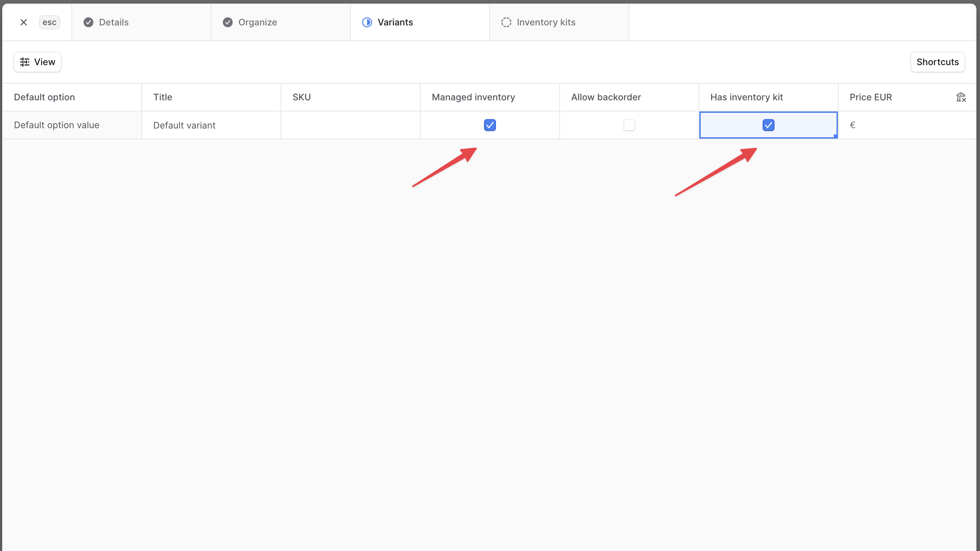Viewport: 980px width, 551px height.
Task: Open the Organize tab
Action: (257, 22)
